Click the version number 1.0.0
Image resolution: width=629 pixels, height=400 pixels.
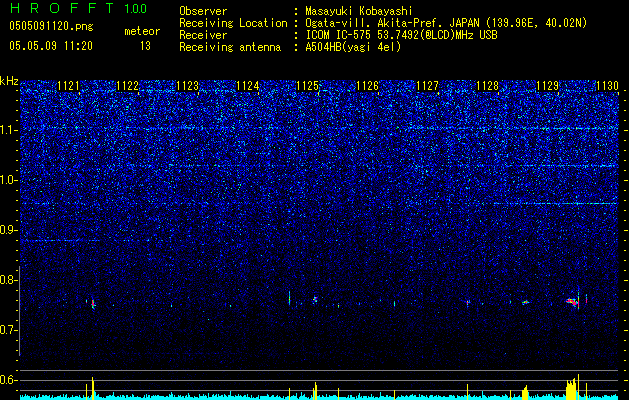(136, 8)
